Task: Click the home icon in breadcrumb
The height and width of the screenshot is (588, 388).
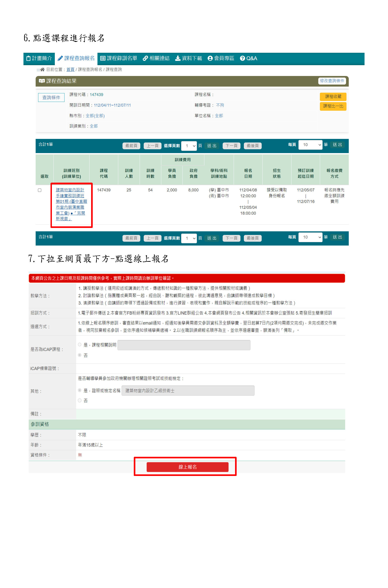Action: (43, 70)
